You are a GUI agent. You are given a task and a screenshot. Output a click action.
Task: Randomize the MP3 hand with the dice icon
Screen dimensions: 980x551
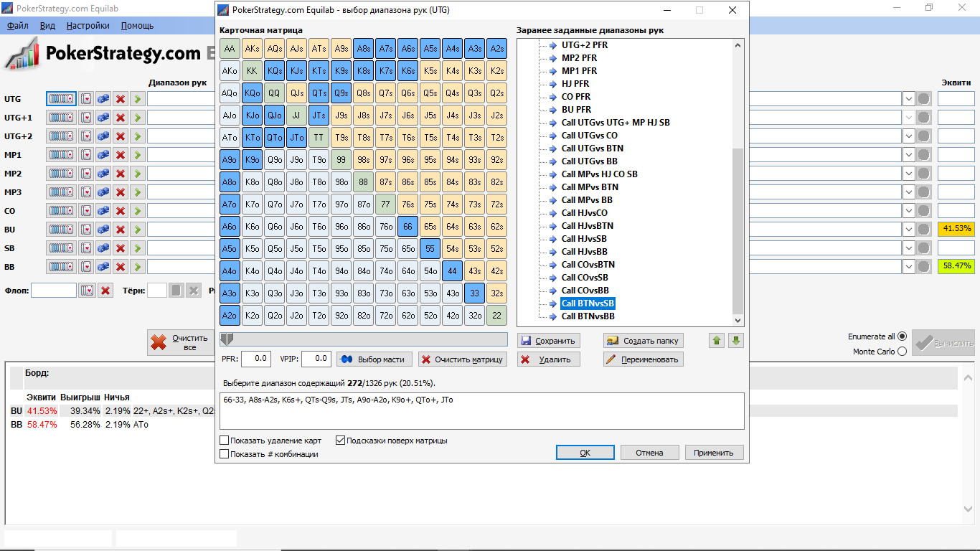pos(103,192)
